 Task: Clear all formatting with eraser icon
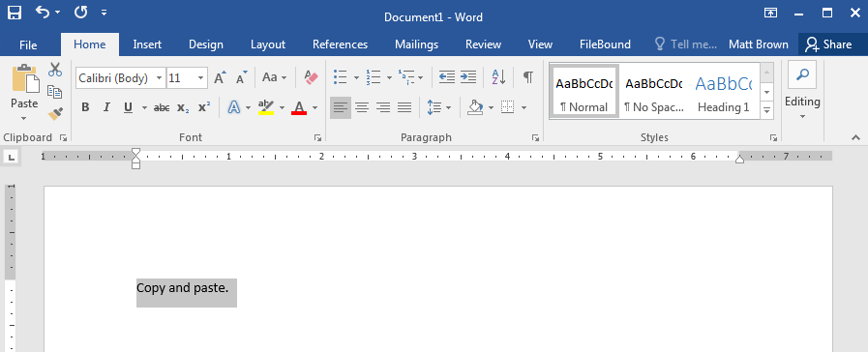pyautogui.click(x=312, y=78)
